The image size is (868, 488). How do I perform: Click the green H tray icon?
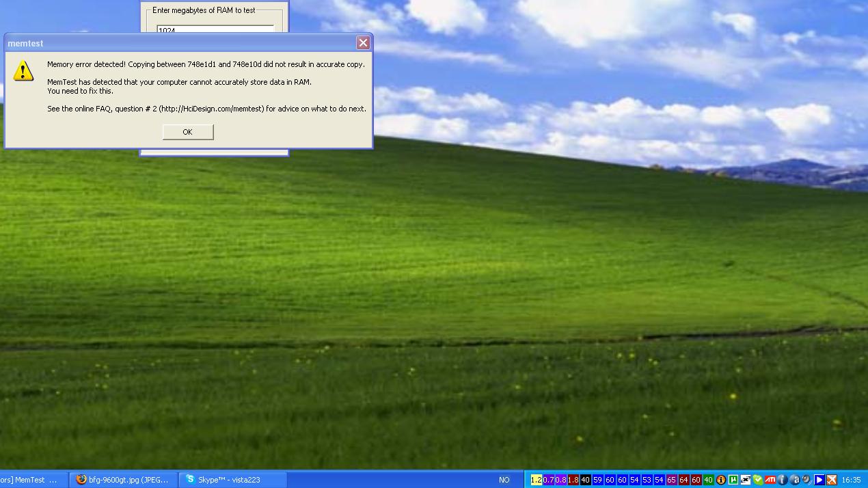(733, 480)
